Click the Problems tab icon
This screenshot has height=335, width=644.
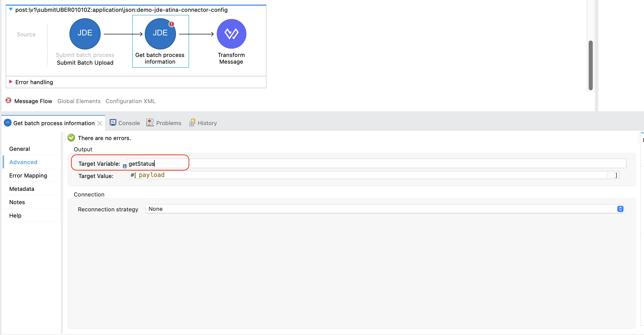coord(150,123)
